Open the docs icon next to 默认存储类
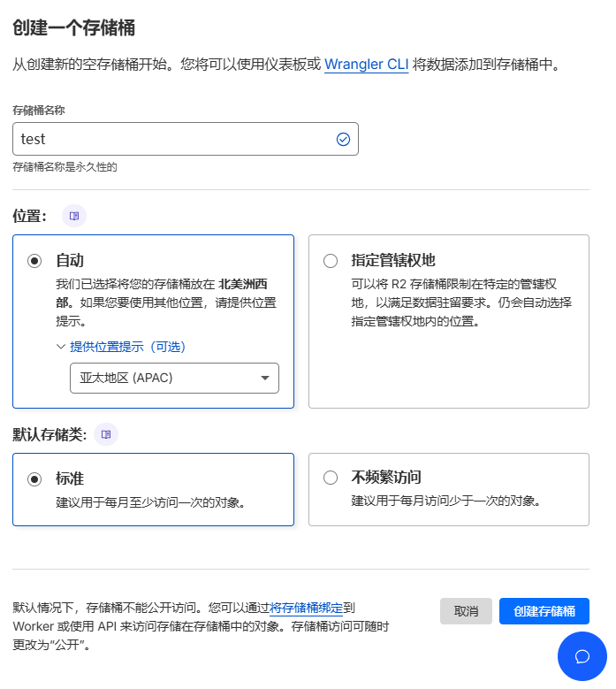 [106, 434]
